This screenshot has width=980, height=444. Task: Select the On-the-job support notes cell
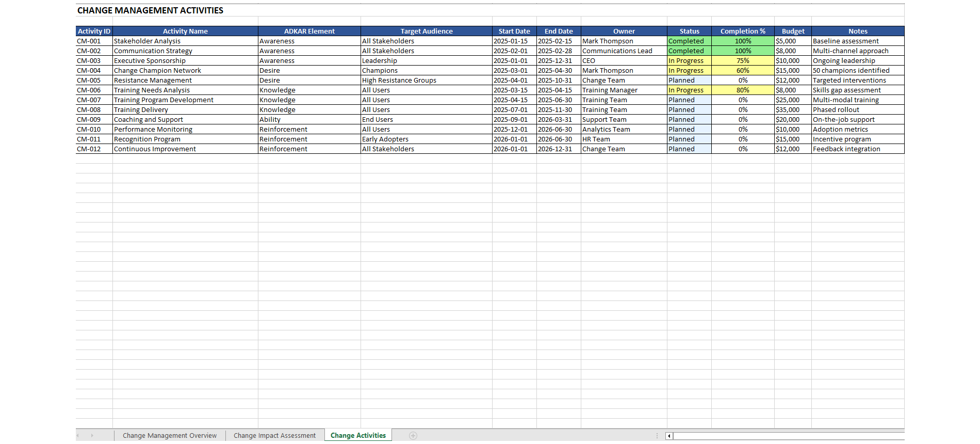(858, 120)
